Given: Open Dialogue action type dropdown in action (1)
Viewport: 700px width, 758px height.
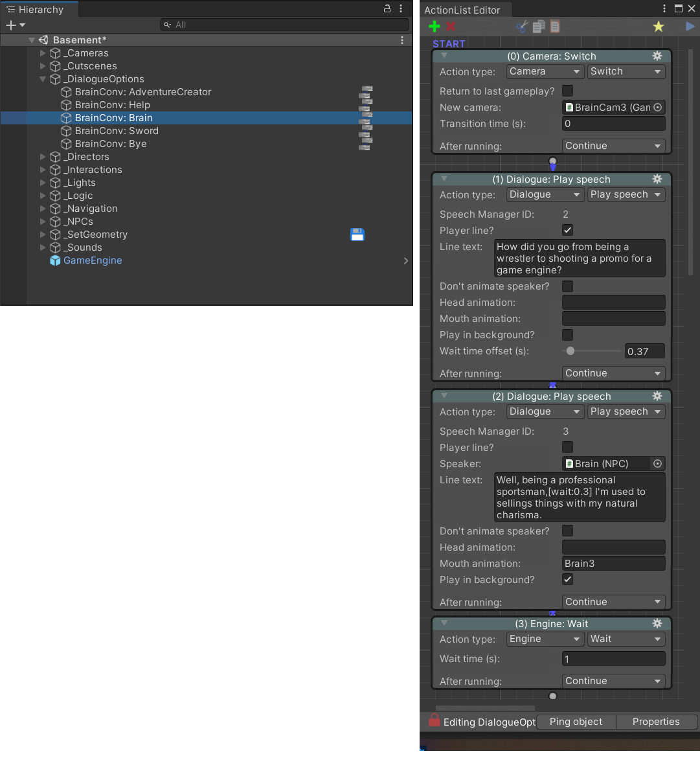Looking at the screenshot, I should pos(545,194).
